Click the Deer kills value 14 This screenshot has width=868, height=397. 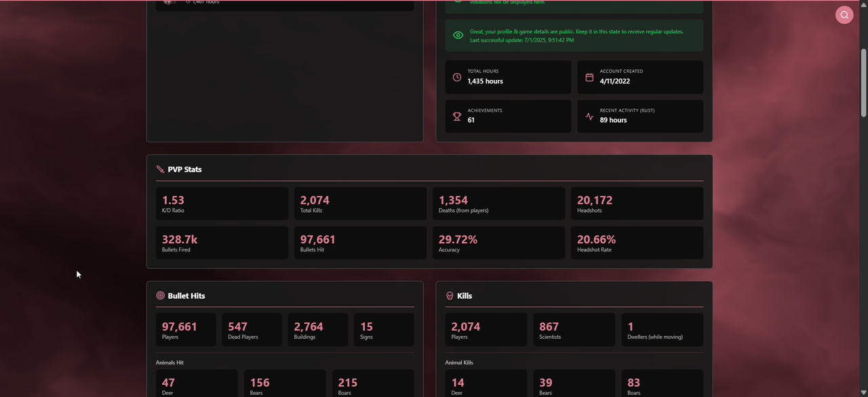(x=458, y=383)
